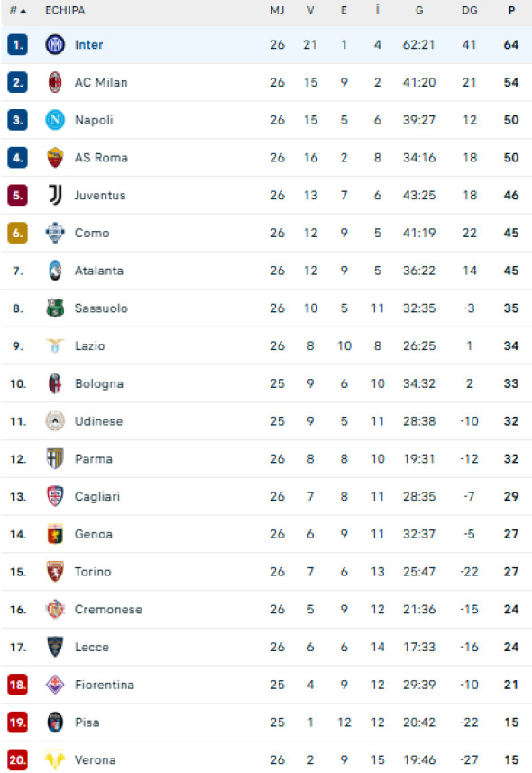Click the Bologna club crest

(54, 383)
